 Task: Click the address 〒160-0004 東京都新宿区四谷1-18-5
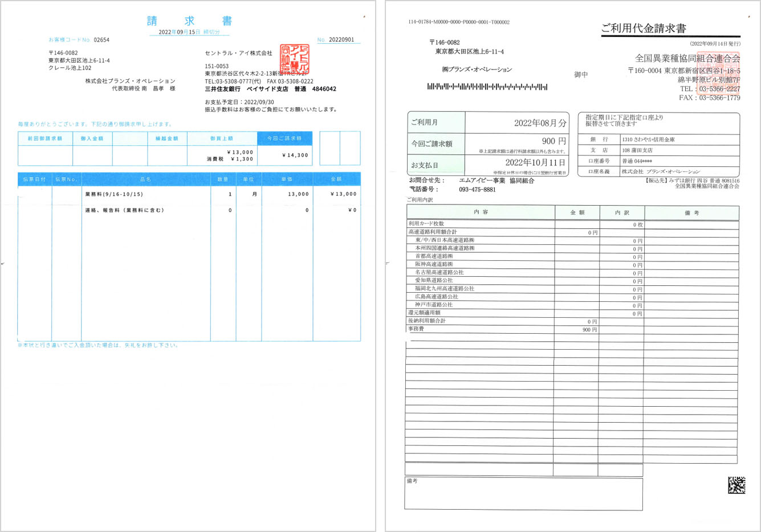684,71
